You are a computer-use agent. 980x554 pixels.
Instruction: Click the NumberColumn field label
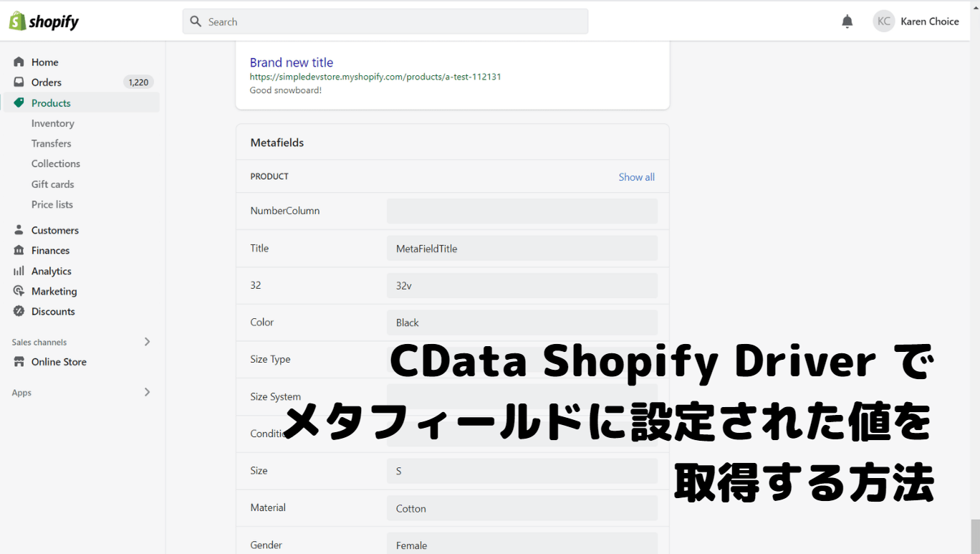[285, 211]
